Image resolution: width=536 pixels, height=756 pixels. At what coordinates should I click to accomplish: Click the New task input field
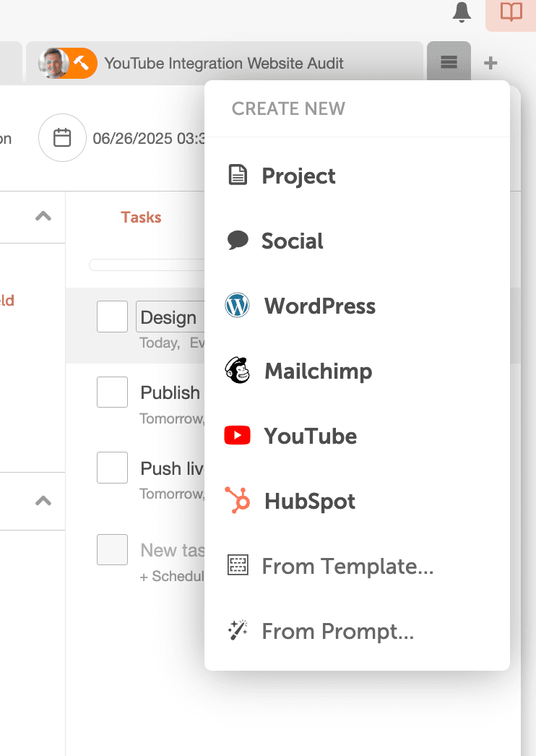click(x=172, y=549)
